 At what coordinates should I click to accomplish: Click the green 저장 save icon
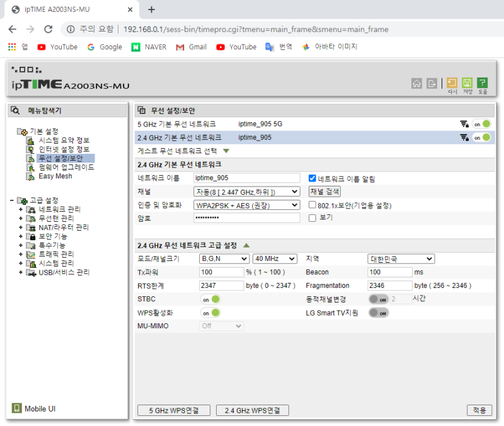467,83
